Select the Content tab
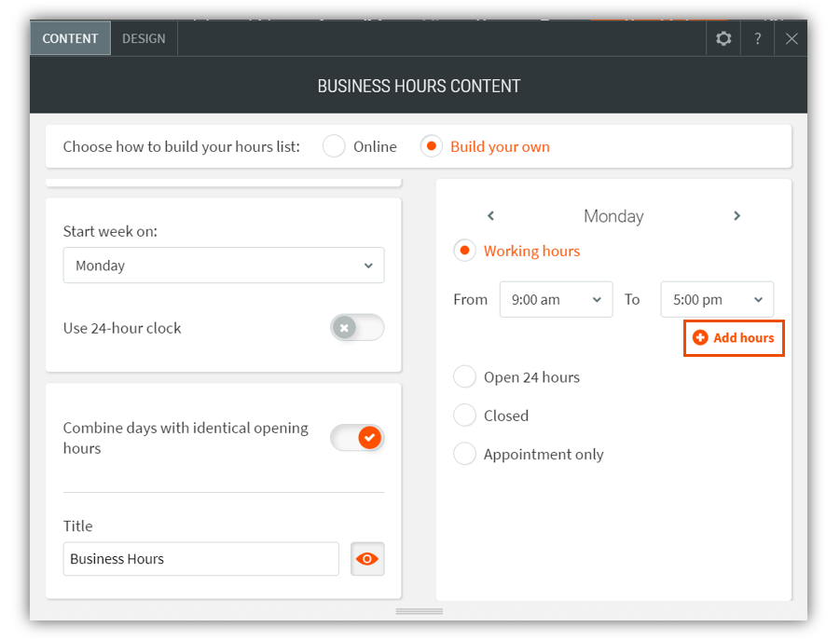Image resolution: width=840 pixels, height=641 pixels. pyautogui.click(x=70, y=38)
